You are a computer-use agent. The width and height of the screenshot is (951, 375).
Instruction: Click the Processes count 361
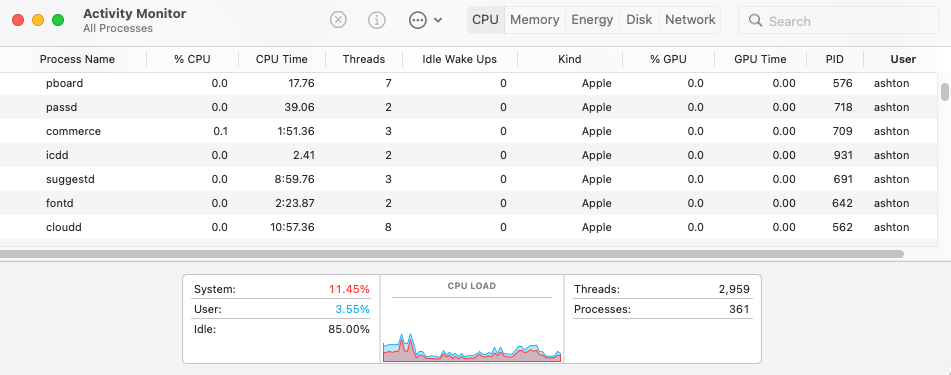point(739,309)
